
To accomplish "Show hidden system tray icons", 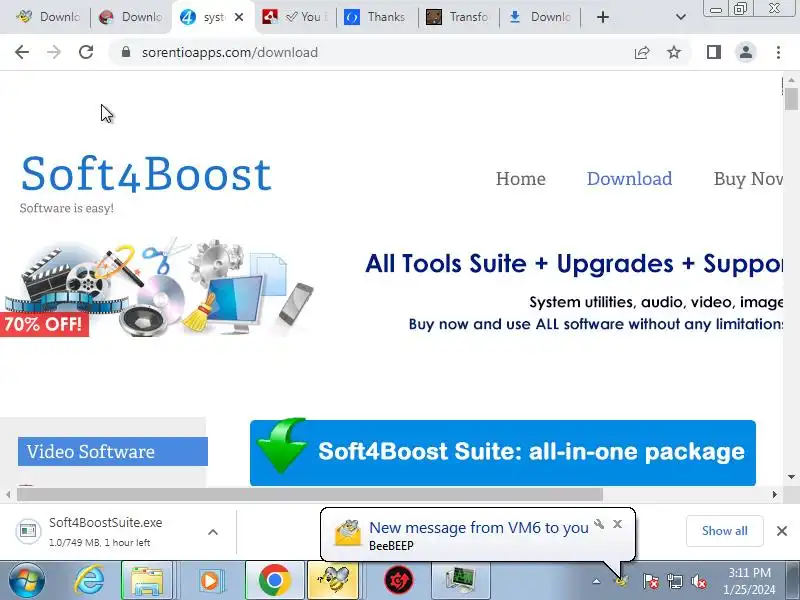I will 596,581.
